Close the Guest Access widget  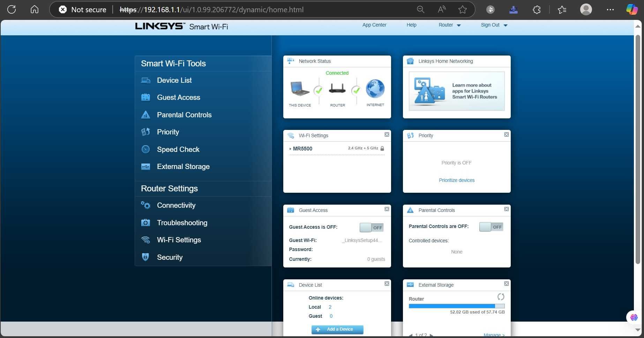pyautogui.click(x=387, y=209)
